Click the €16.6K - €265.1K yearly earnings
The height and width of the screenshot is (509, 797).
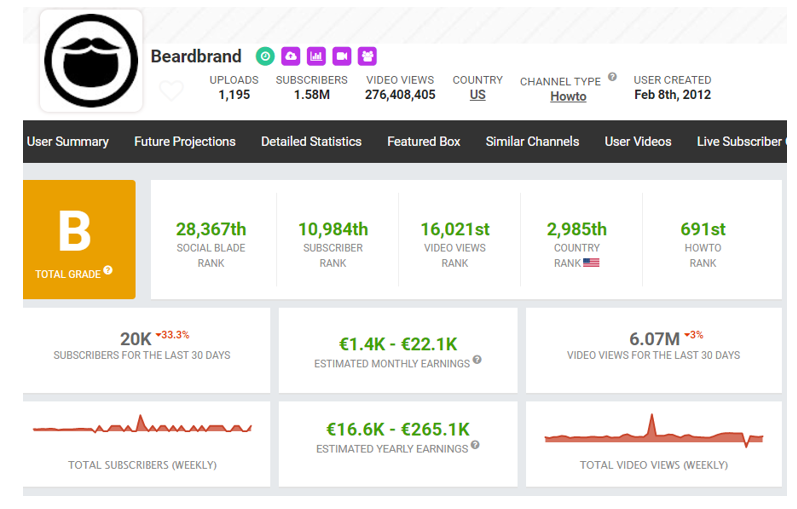point(398,430)
